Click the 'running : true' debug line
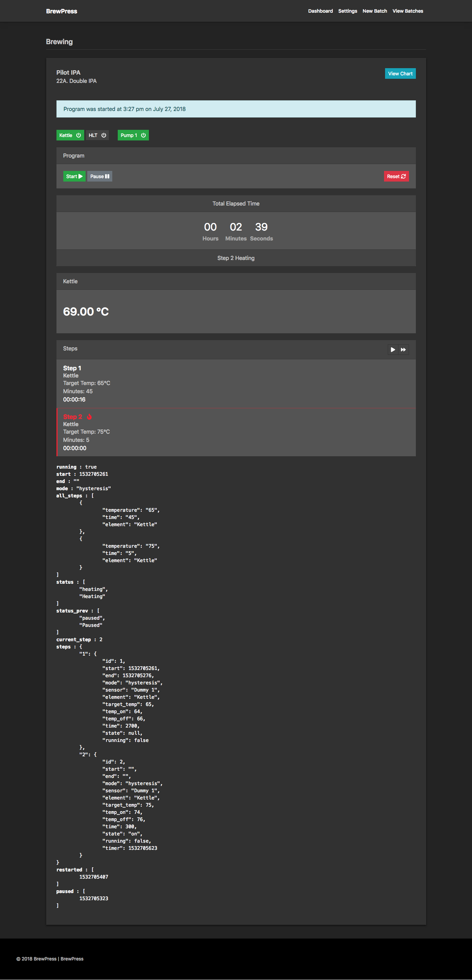The height and width of the screenshot is (980, 472). click(x=76, y=467)
